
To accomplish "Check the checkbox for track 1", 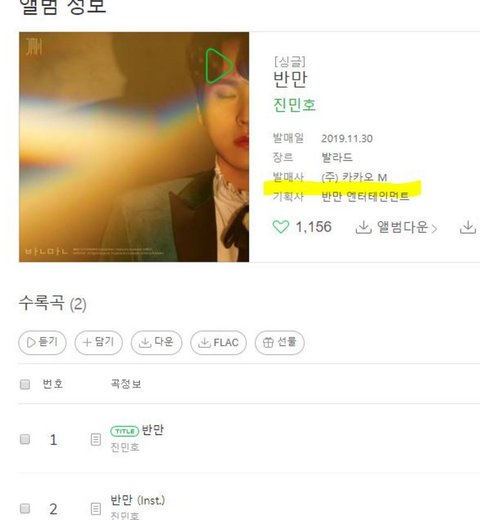I will pyautogui.click(x=25, y=439).
